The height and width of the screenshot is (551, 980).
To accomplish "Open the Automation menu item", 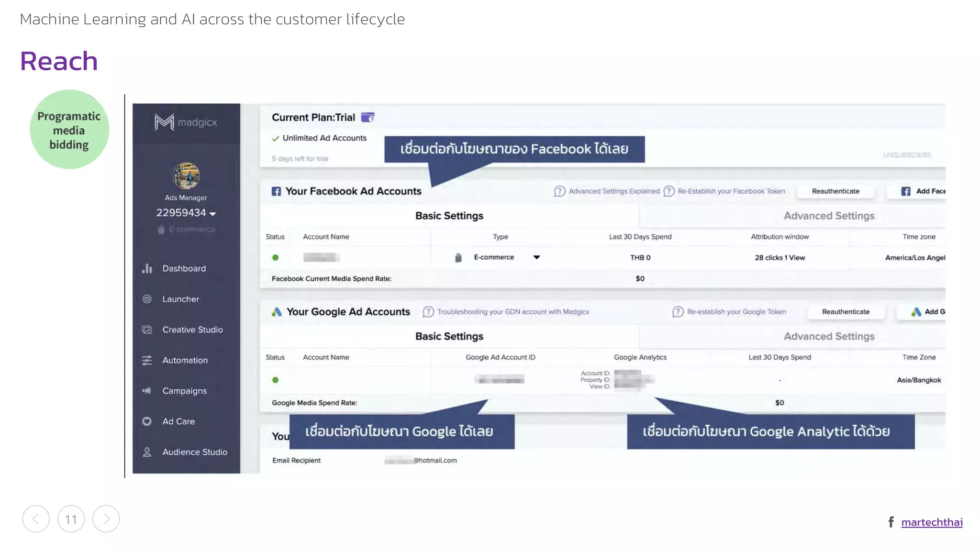I will click(x=185, y=360).
